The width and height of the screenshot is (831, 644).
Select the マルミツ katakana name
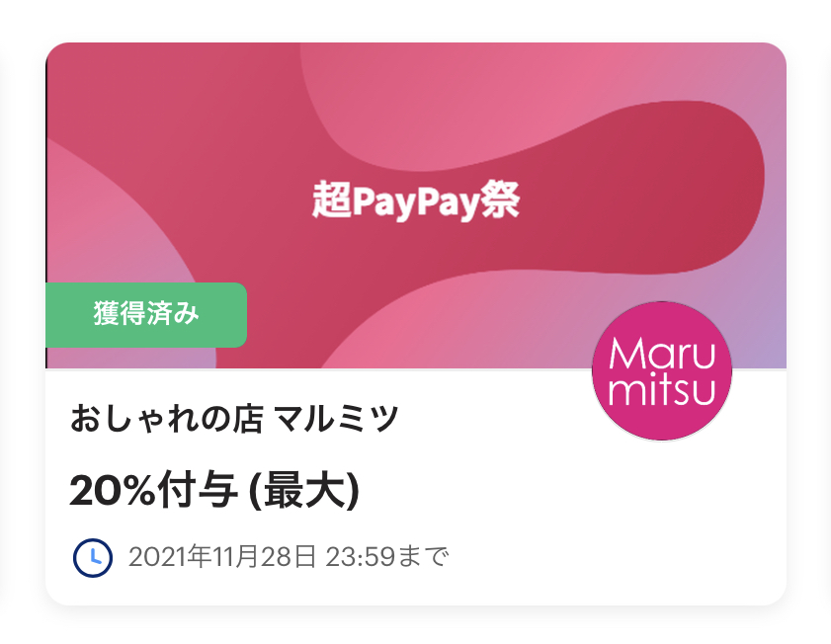tap(337, 418)
